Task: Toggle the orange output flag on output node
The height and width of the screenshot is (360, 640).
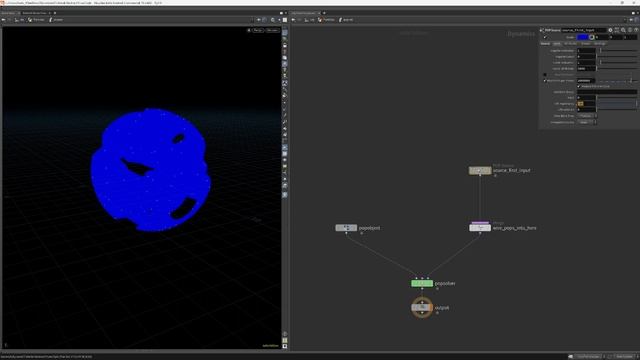Action: point(431,307)
